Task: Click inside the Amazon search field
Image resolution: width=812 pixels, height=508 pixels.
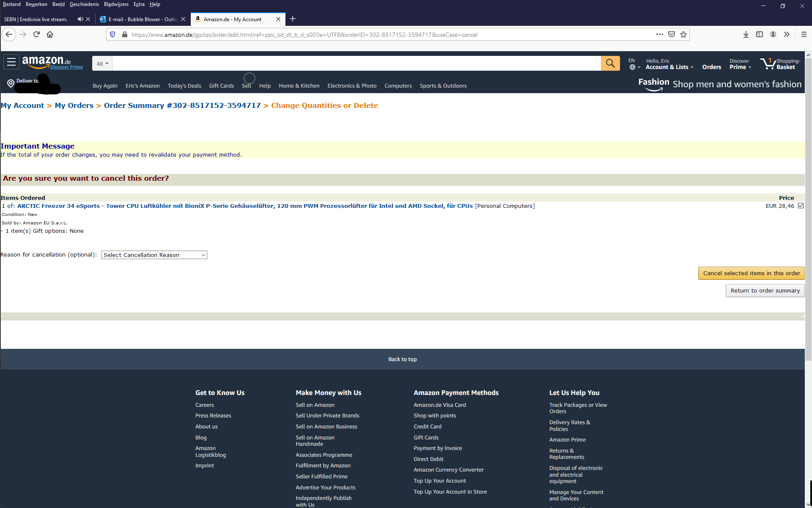Action: [x=356, y=63]
